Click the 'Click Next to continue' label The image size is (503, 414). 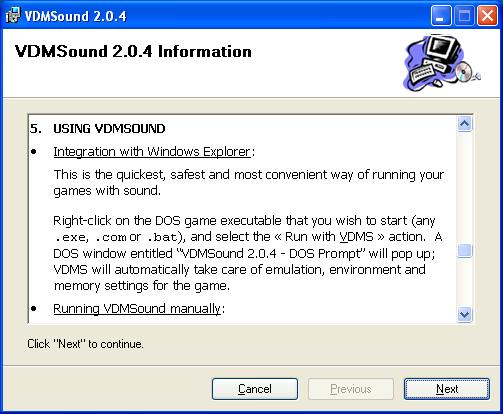point(85,344)
